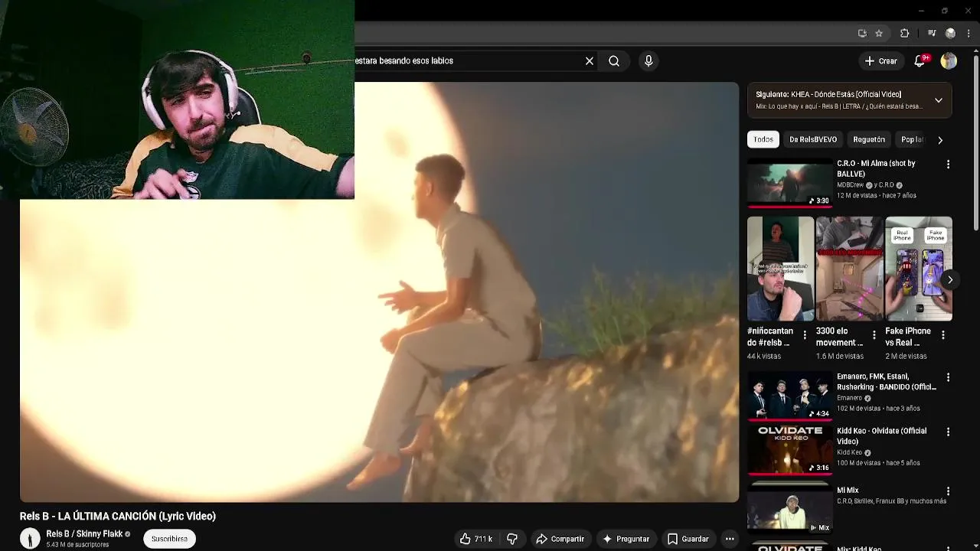Open options menu for C.R.O - Mi Alma
This screenshot has width=980, height=551.
[948, 165]
